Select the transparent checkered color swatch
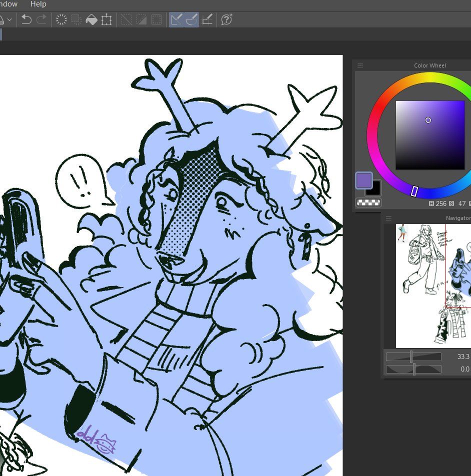 coord(368,202)
